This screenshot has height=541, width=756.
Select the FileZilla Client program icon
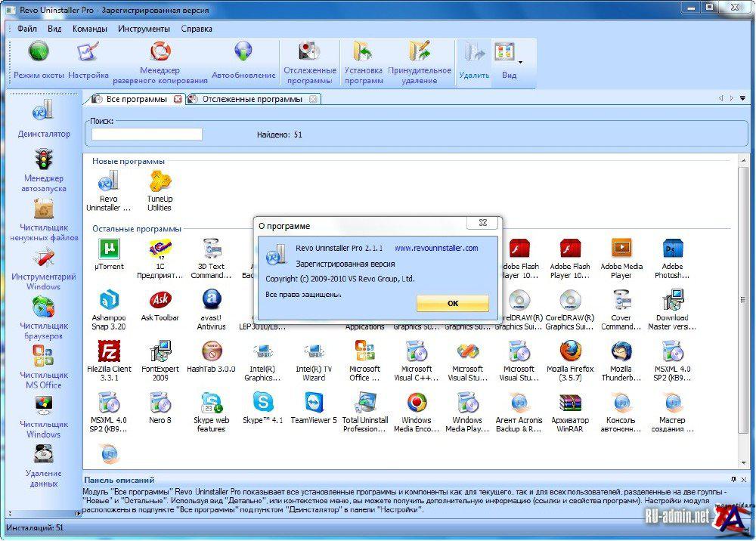click(x=110, y=351)
